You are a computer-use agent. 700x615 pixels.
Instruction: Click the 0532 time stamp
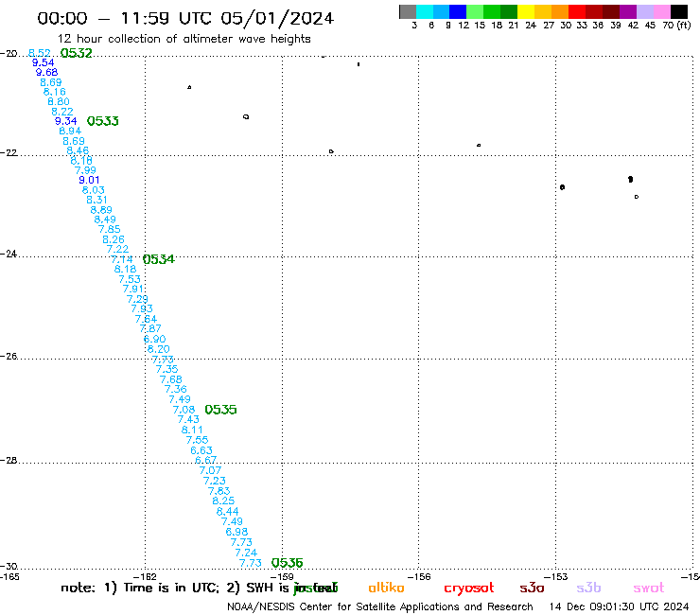point(77,53)
